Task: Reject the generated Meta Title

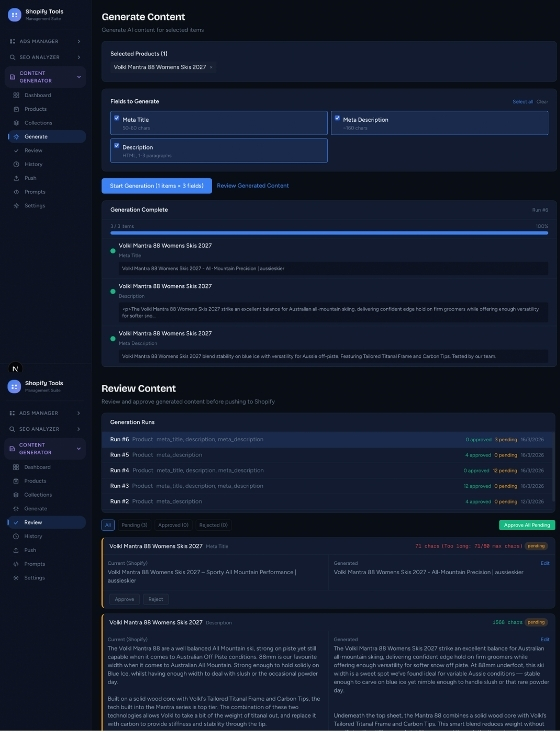Action: [x=156, y=599]
